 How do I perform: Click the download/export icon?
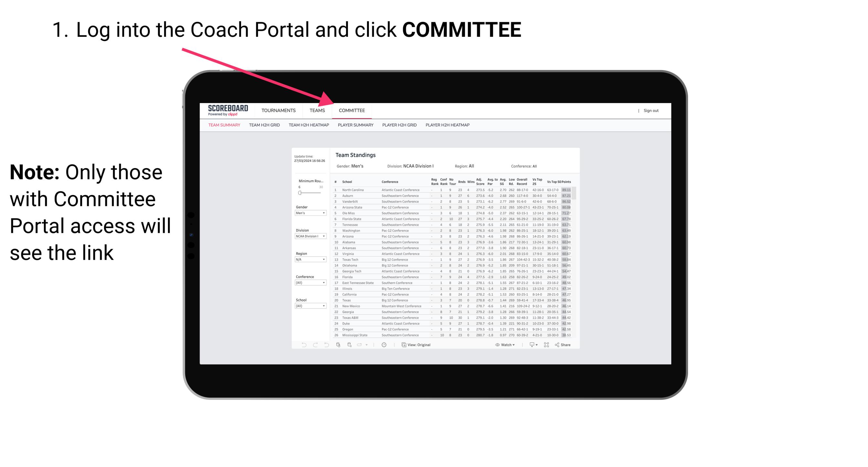point(530,345)
